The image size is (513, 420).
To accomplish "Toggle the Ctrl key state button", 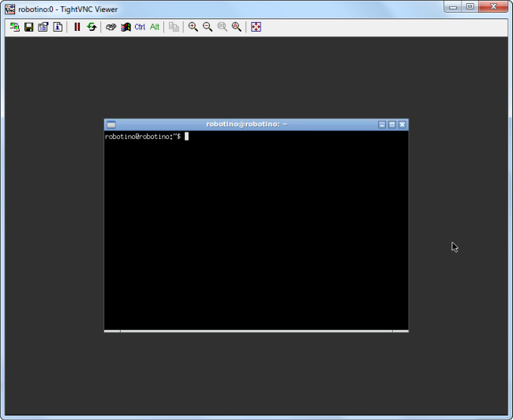I will point(140,27).
